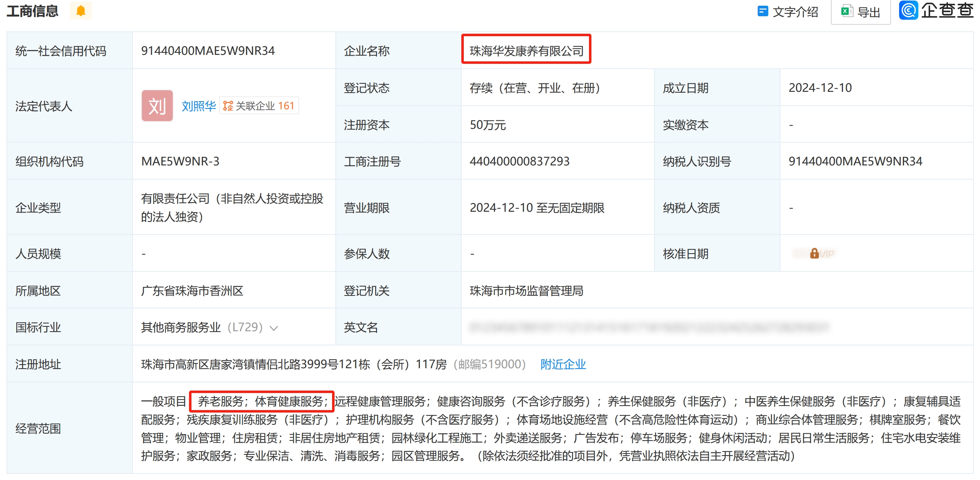Click the 存续（在营、开业、在册）status text
This screenshot has height=480, width=980.
[535, 88]
